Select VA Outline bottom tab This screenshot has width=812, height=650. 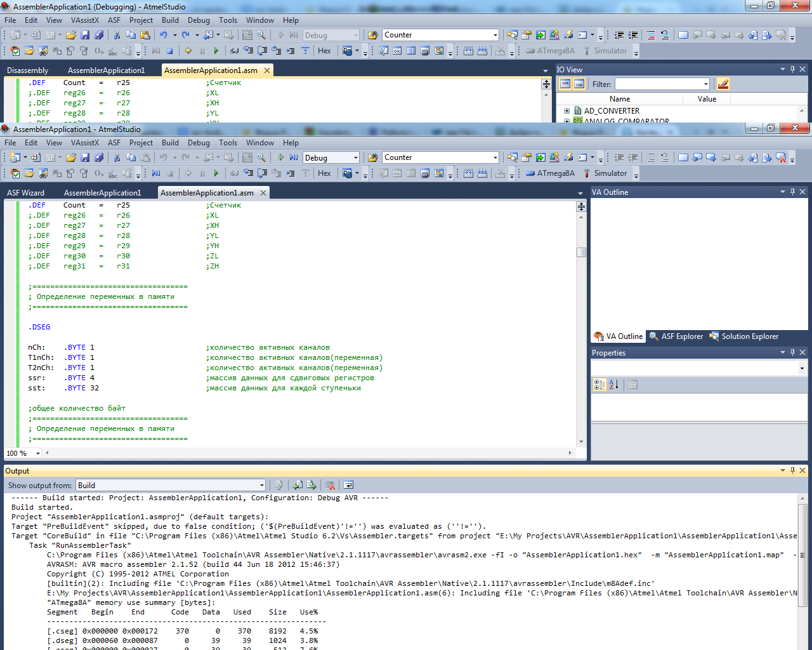coord(619,336)
